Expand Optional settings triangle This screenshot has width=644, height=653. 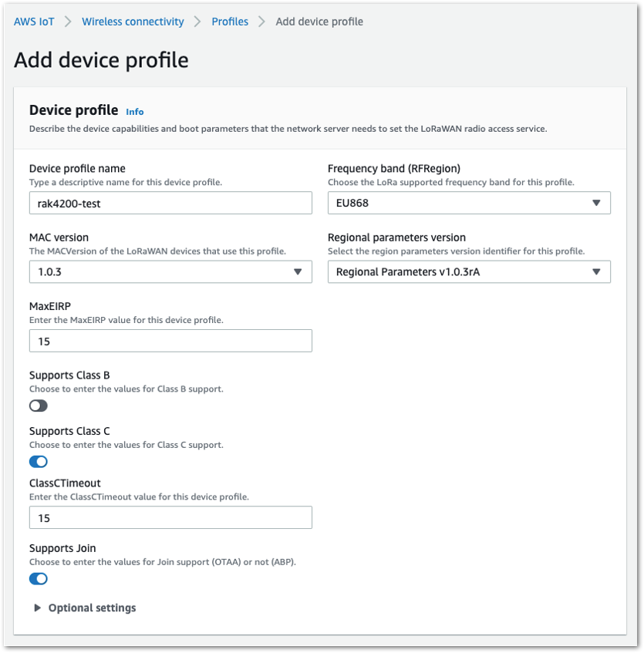[37, 608]
